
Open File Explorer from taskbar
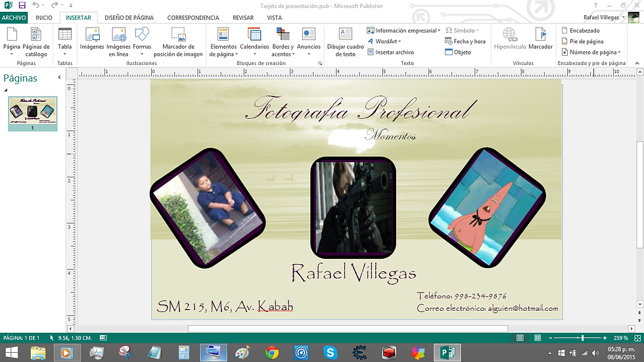(38, 353)
